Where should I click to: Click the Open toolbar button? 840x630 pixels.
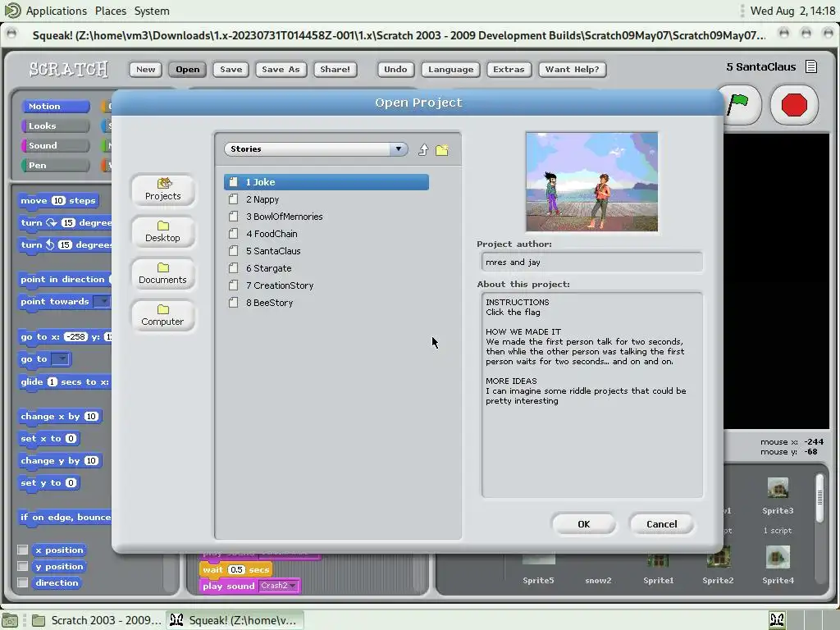point(188,69)
